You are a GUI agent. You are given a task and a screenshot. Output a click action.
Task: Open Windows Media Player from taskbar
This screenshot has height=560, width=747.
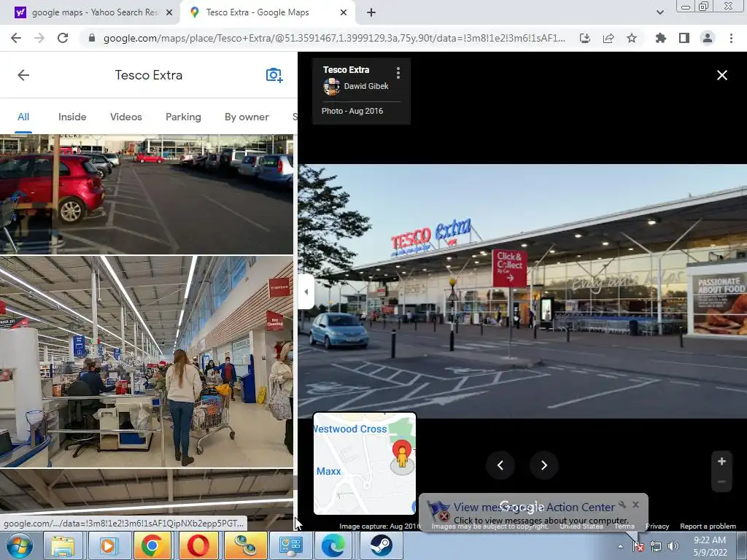point(107,545)
